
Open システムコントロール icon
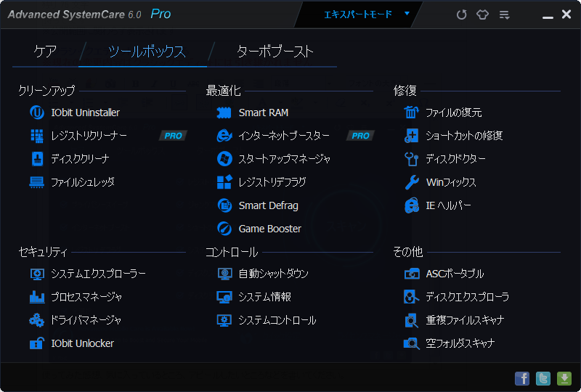[224, 320]
